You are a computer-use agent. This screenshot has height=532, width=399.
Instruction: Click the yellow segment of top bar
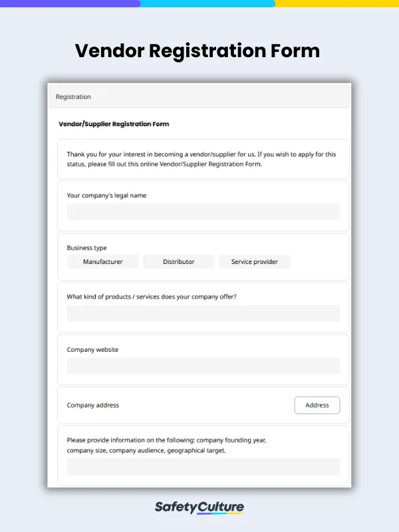point(337,3)
